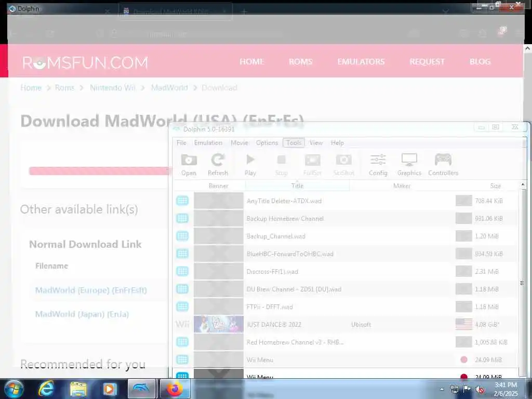532x399 pixels.
Task: Open the File menu in Dolphin
Action: pos(181,143)
